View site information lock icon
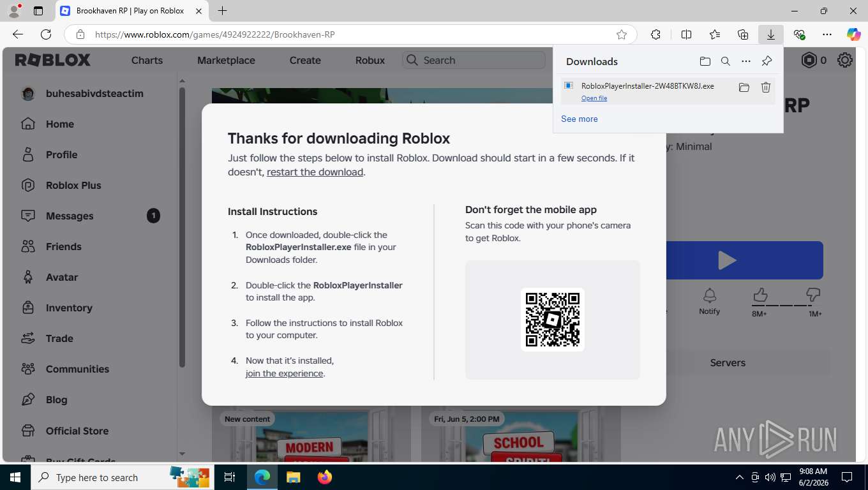 [x=80, y=34]
